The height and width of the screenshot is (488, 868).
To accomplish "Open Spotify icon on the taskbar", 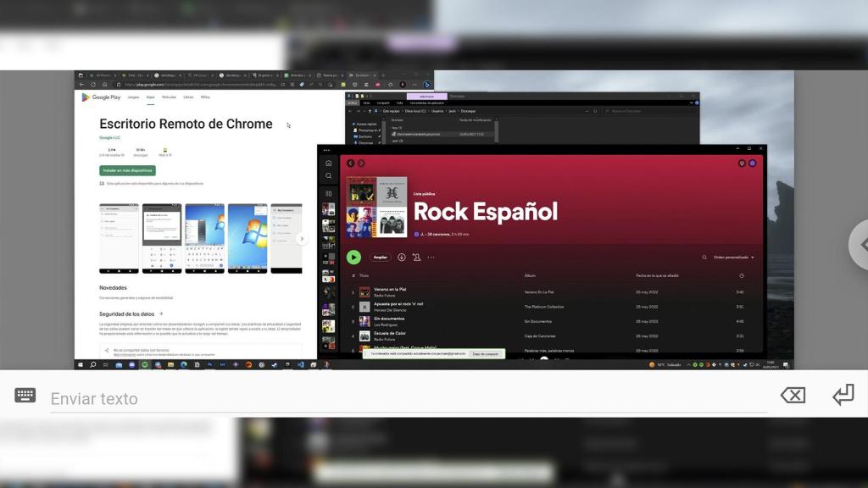I will pos(144,364).
